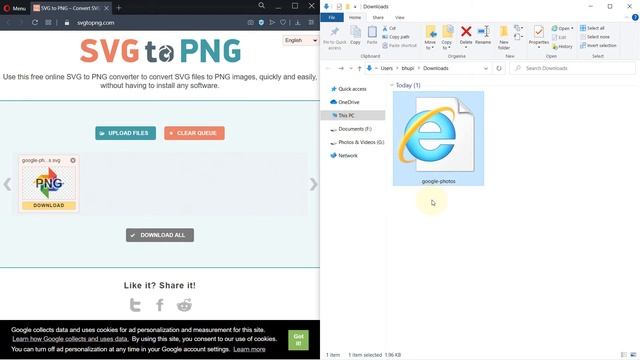640x360 pixels.
Task: Share the site on Twitter
Action: [135, 305]
